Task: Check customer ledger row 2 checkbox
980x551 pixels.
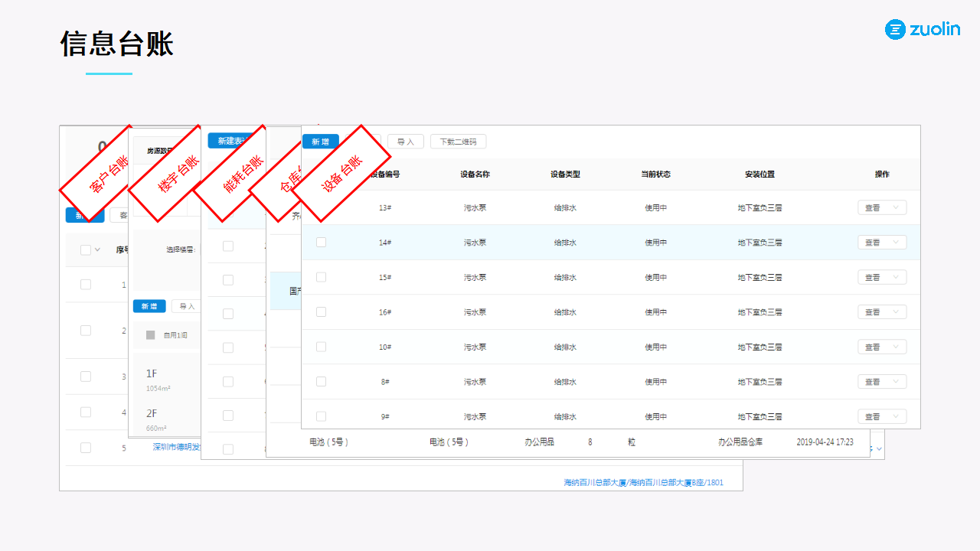Action: point(86,331)
